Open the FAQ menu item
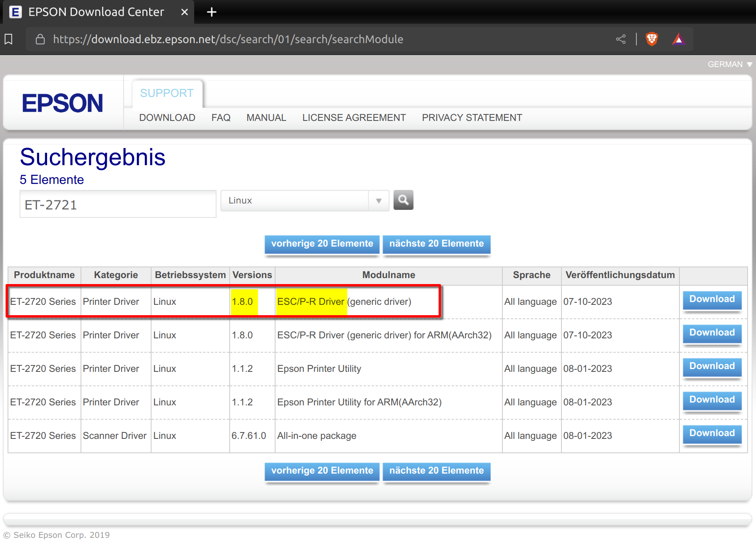The image size is (756, 545). 221,118
